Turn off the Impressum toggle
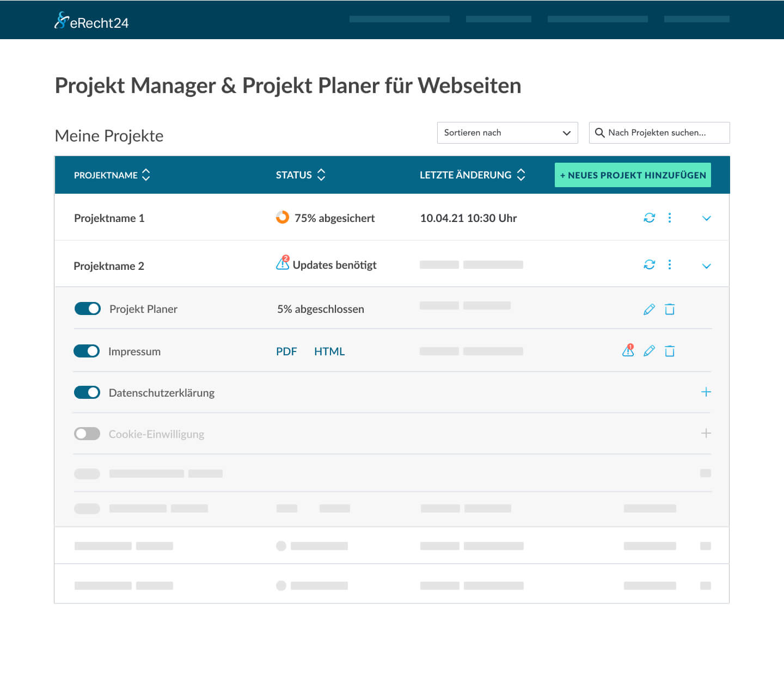Screen dimensions: 784x691 87,351
